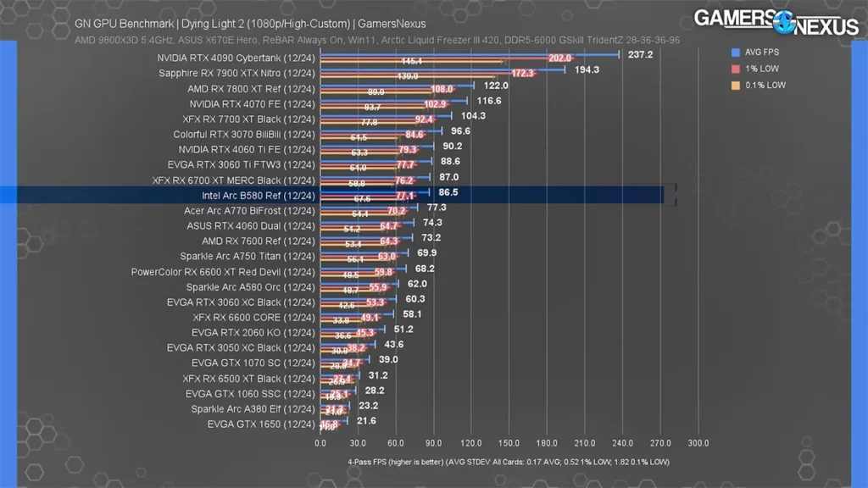Select the chart title mentioning Dying Light 2

[250, 24]
